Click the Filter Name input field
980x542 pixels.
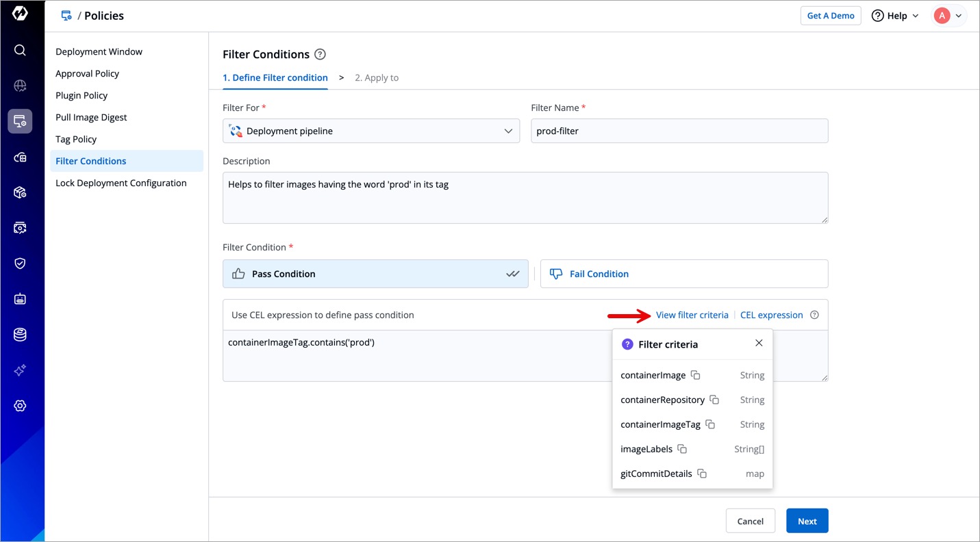(679, 131)
